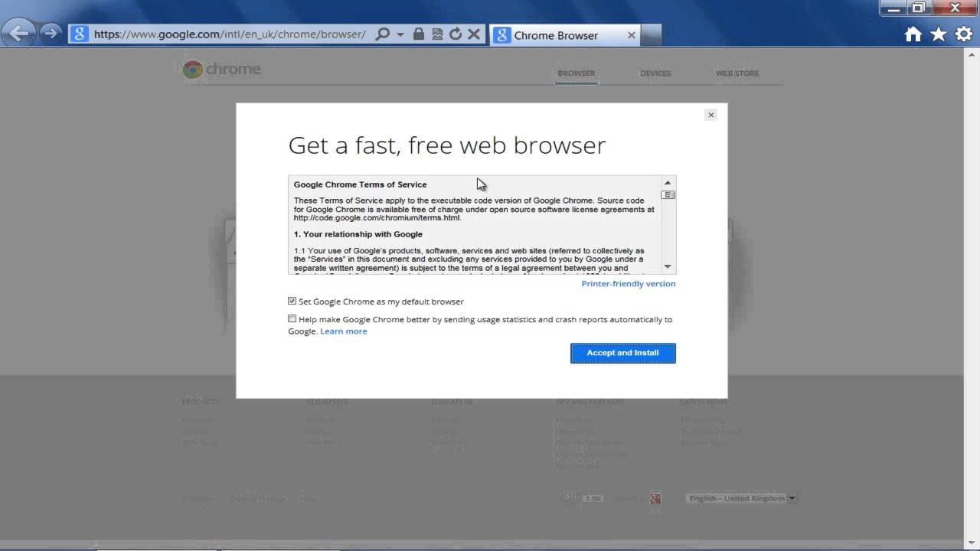Viewport: 980px width, 551px height.
Task: Refresh the page with the reload icon
Action: click(456, 34)
